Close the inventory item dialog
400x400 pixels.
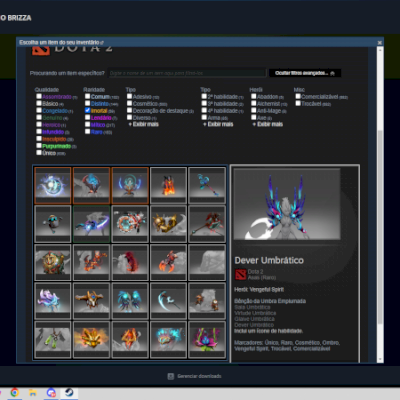(x=379, y=43)
